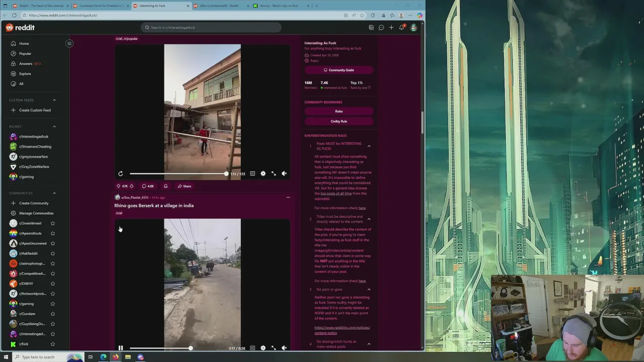Toggle rule 4 'No doxing/witch hunts' chevron
The image size is (644, 362).
(x=369, y=344)
